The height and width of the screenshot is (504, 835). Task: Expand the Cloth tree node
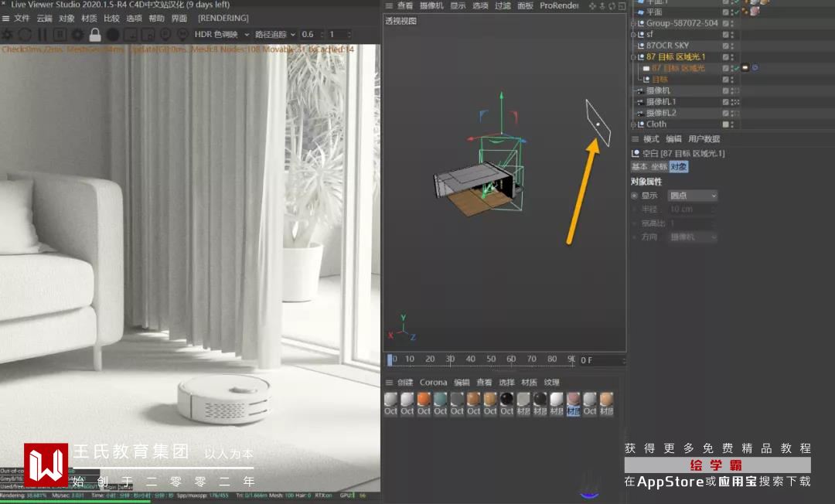tap(633, 124)
